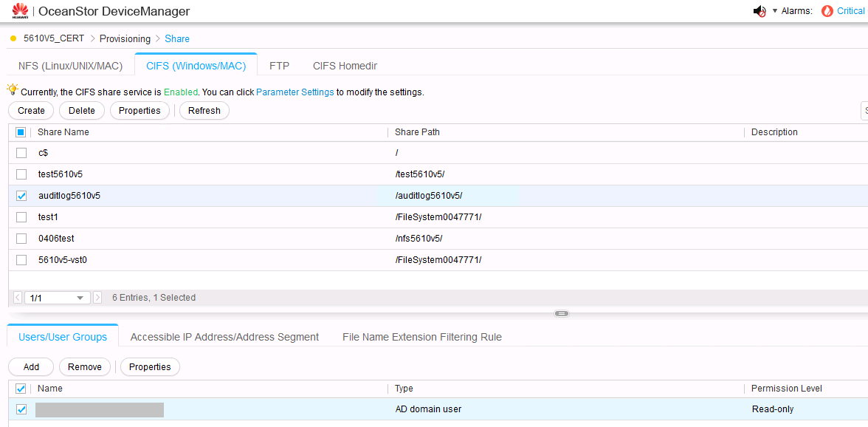Click the previous page arrow
This screenshot has width=868, height=427.
point(16,297)
